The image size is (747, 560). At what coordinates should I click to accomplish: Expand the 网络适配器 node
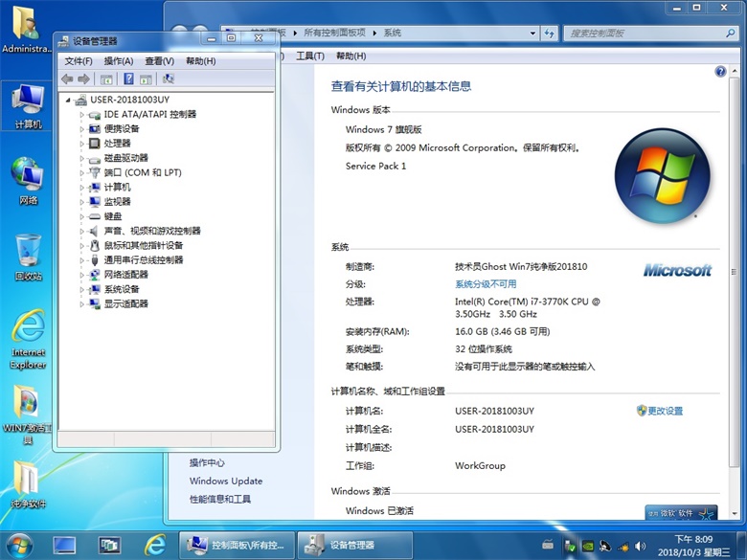coord(82,275)
